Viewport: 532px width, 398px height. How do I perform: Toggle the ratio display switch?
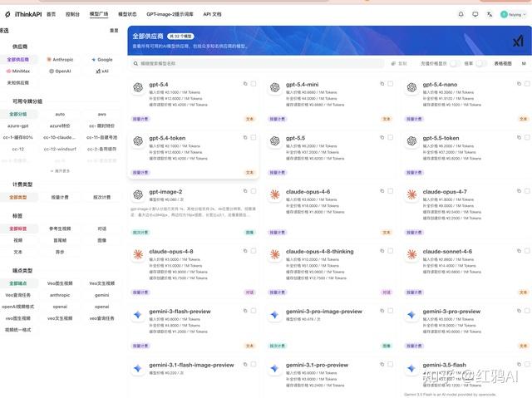[480, 63]
